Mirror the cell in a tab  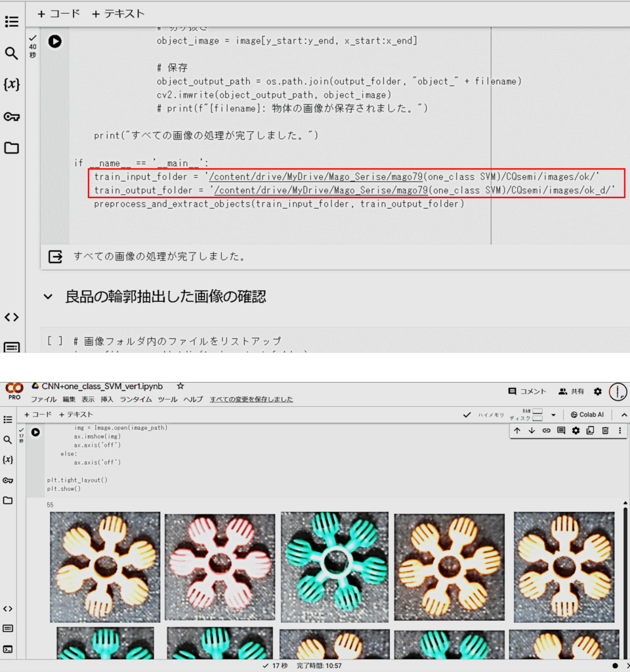(x=590, y=430)
